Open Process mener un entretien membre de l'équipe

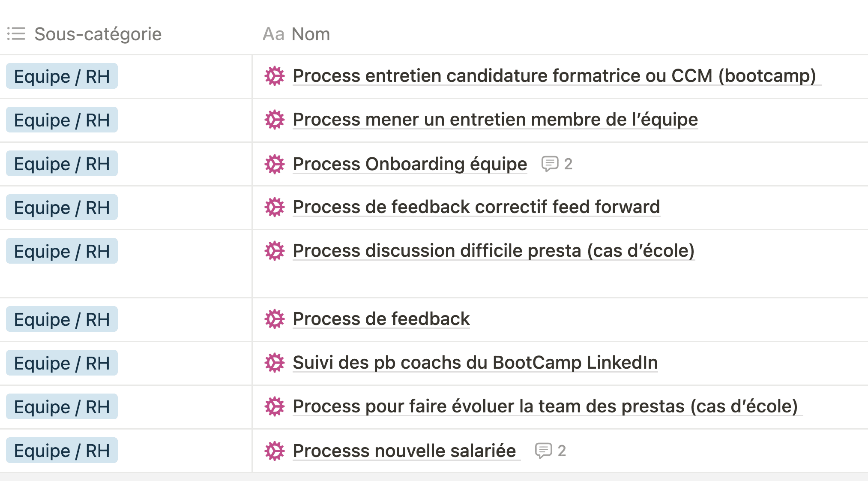[495, 120]
